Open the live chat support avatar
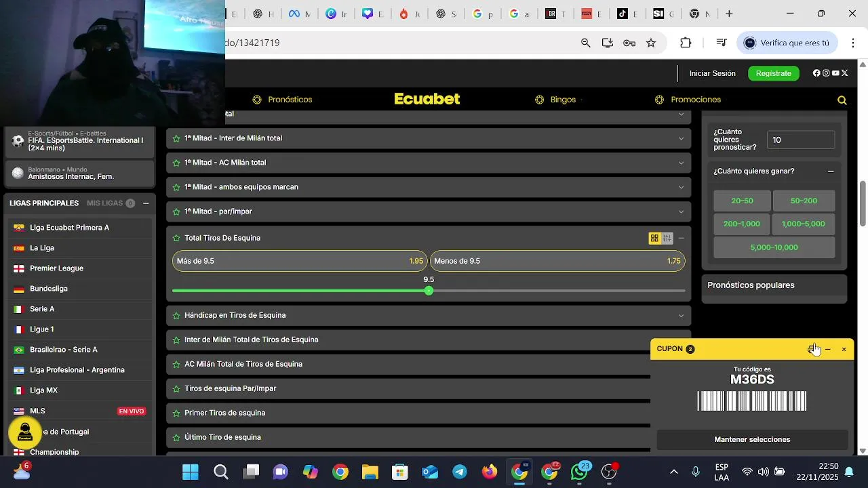This screenshot has width=868, height=488. pyautogui.click(x=25, y=432)
